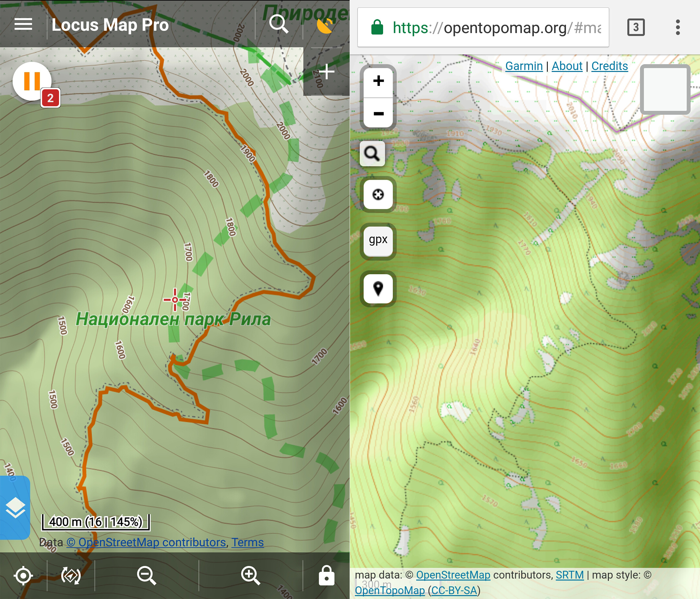Click the 400 m map scale bar
Image resolution: width=700 pixels, height=599 pixels.
(96, 522)
